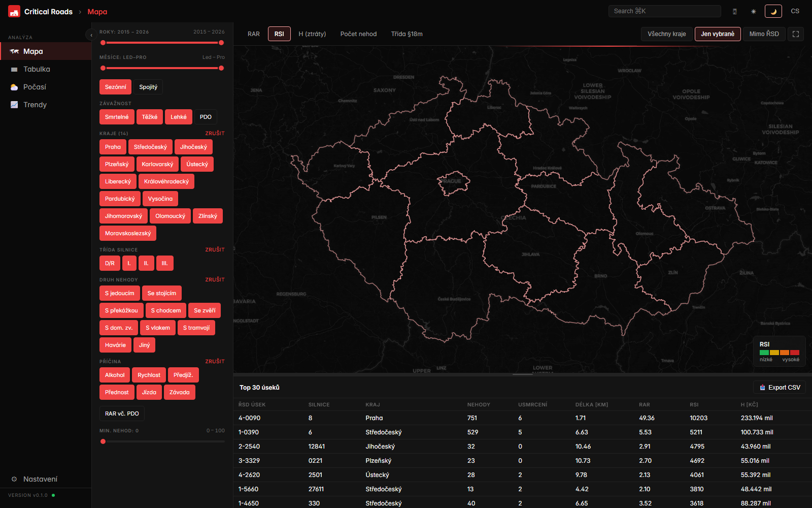This screenshot has width=812, height=508.
Task: Select the dark mode moon icon
Action: point(773,11)
